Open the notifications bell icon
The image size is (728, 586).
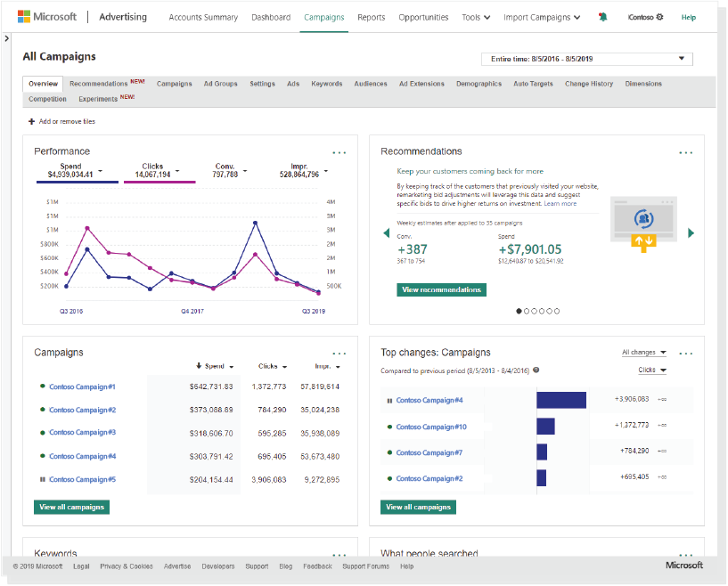(x=603, y=17)
